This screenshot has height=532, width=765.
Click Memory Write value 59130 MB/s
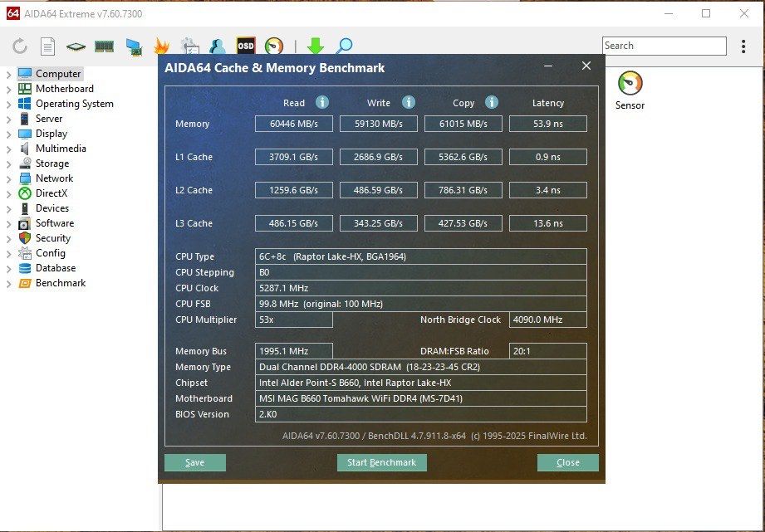coord(379,124)
